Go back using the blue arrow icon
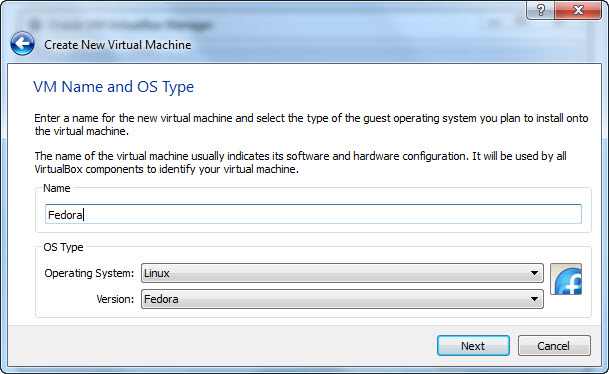The width and height of the screenshot is (609, 374). [x=23, y=43]
